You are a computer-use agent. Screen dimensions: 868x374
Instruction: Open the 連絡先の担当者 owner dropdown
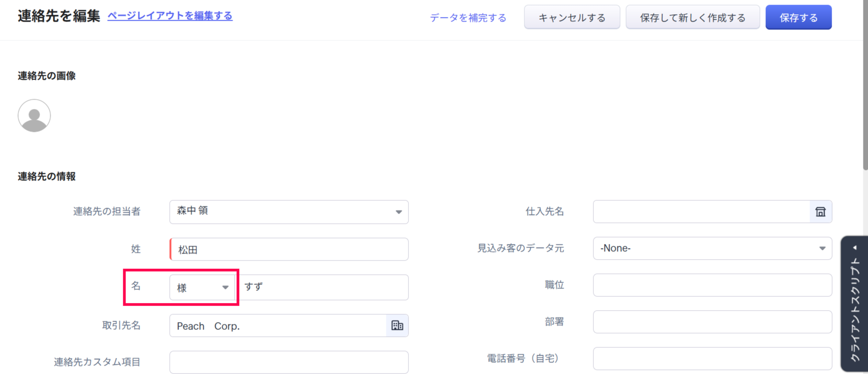pos(288,212)
